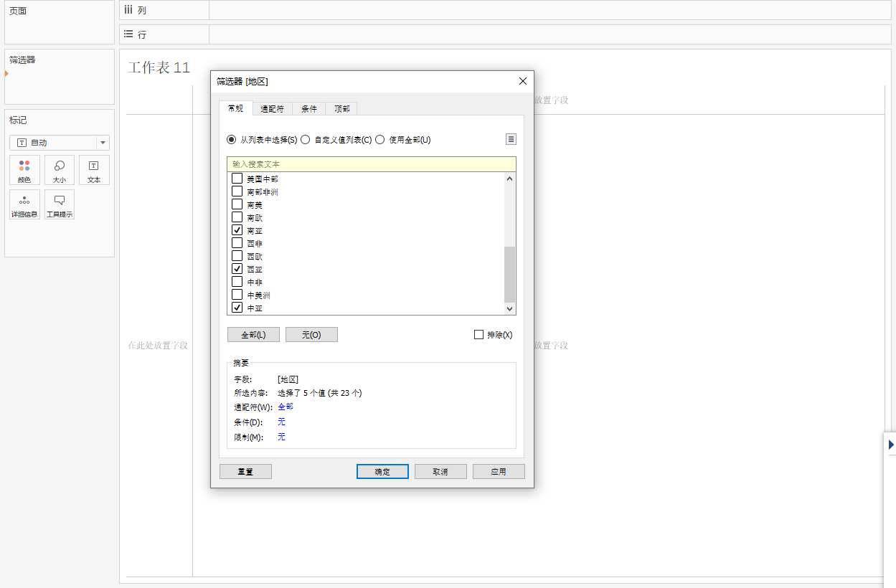This screenshot has width=896, height=588.
Task: Untick the 中亚 checkbox
Action: 237,308
